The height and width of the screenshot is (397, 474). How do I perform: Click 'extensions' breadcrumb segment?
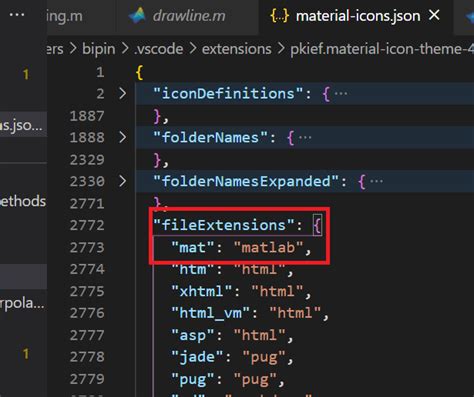[x=237, y=49]
